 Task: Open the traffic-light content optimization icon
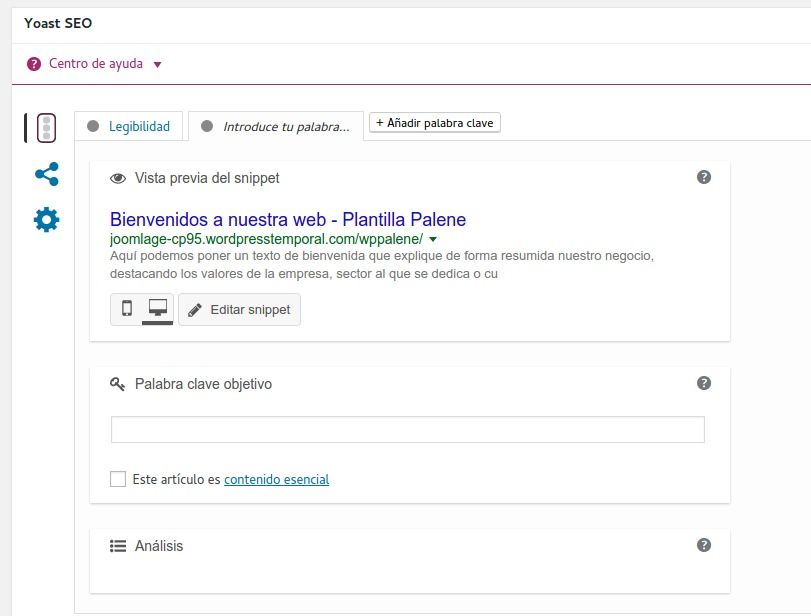[x=46, y=127]
